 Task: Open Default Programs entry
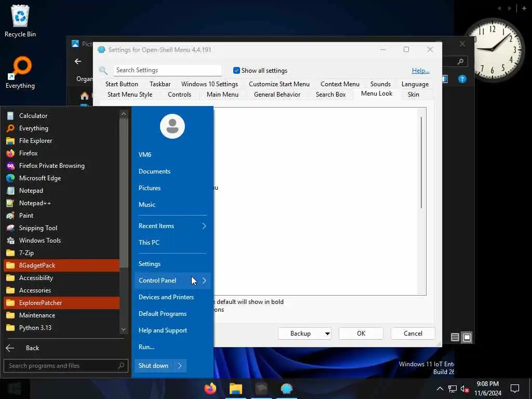coord(172,314)
